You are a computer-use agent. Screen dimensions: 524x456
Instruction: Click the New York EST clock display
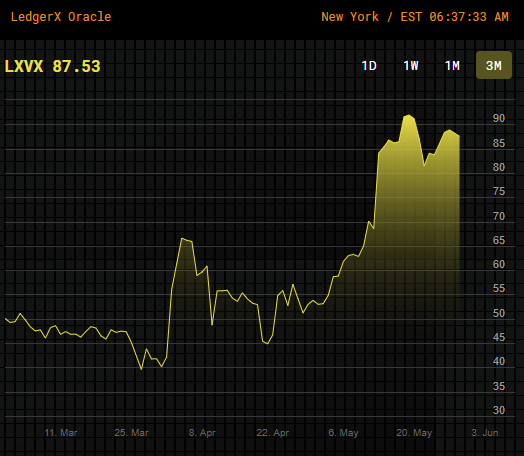tap(415, 17)
